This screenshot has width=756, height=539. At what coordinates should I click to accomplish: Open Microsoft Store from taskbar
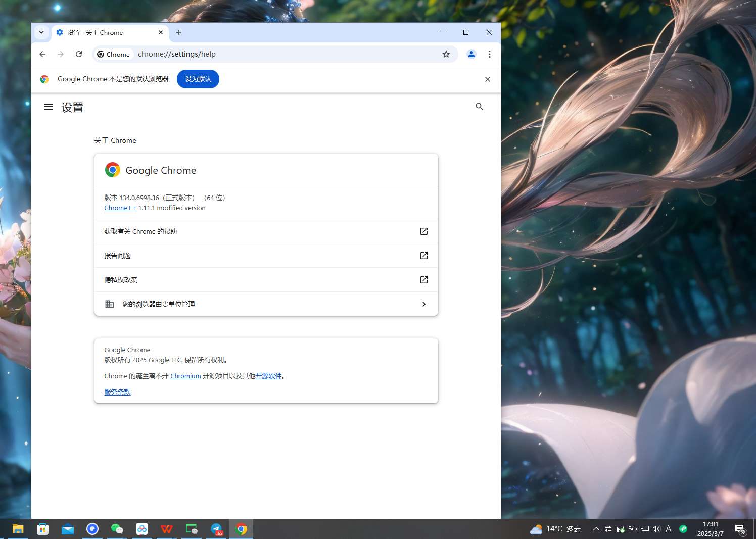pyautogui.click(x=43, y=529)
